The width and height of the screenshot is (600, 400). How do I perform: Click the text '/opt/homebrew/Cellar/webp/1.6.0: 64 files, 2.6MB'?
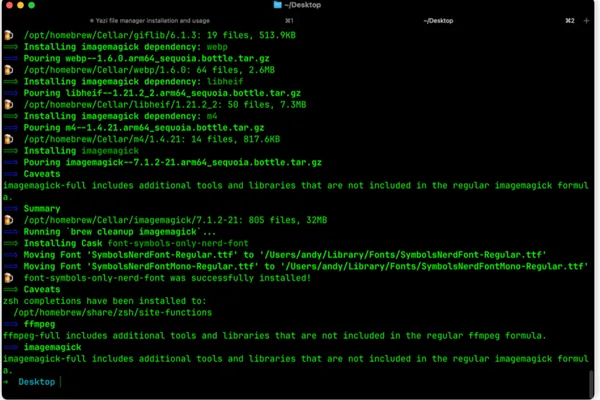tap(149, 70)
